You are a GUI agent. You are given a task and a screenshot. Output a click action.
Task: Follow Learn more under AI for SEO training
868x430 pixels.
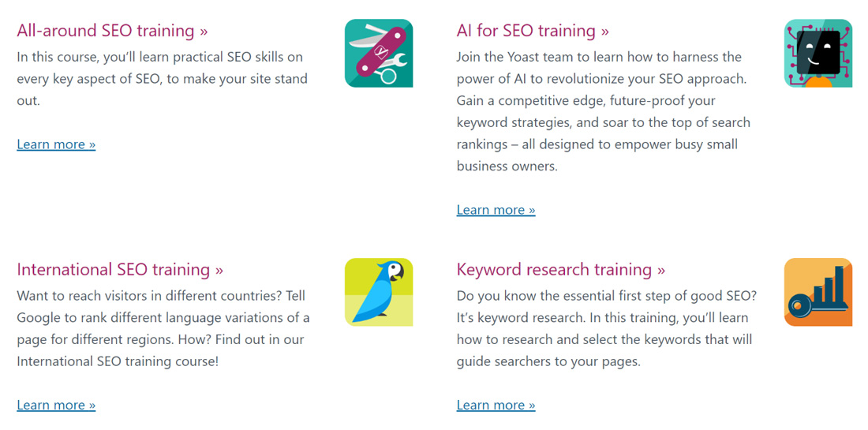point(496,210)
